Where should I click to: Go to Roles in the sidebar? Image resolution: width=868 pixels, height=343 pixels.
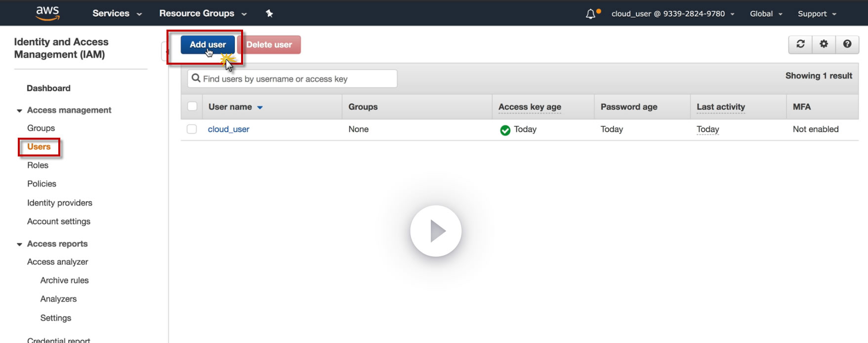click(x=38, y=165)
